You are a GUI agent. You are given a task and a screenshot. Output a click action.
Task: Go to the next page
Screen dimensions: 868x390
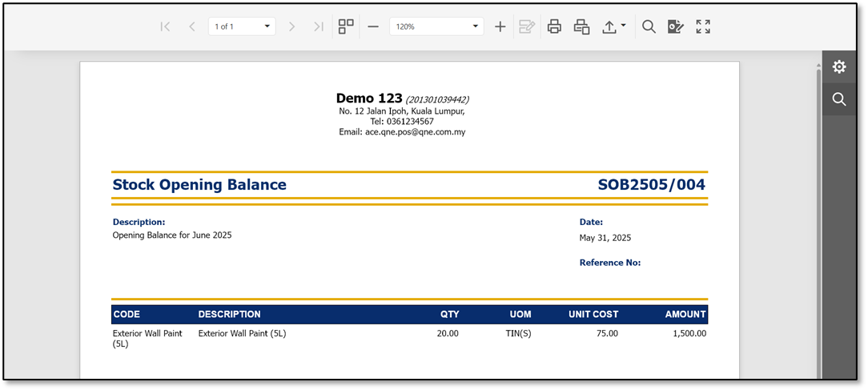click(291, 26)
